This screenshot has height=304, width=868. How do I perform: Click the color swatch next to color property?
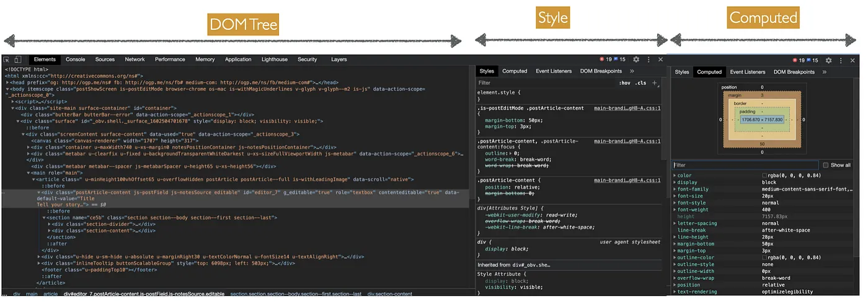click(x=764, y=176)
